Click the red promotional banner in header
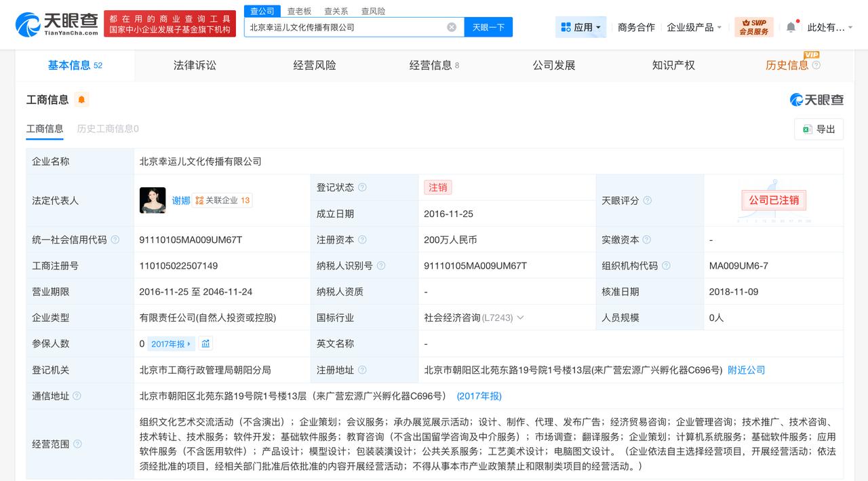The image size is (868, 481). click(x=170, y=24)
